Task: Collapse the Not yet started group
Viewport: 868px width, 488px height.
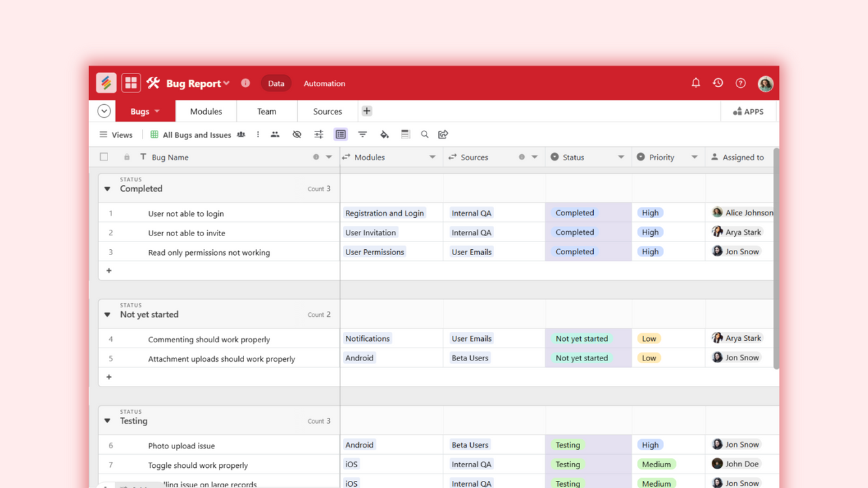Action: (x=107, y=315)
